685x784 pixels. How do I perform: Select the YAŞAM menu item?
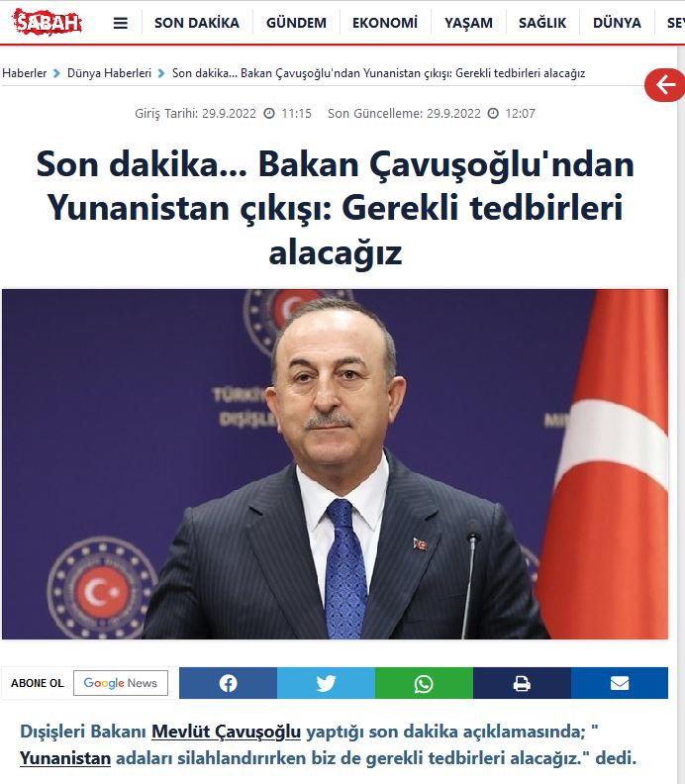click(x=468, y=23)
